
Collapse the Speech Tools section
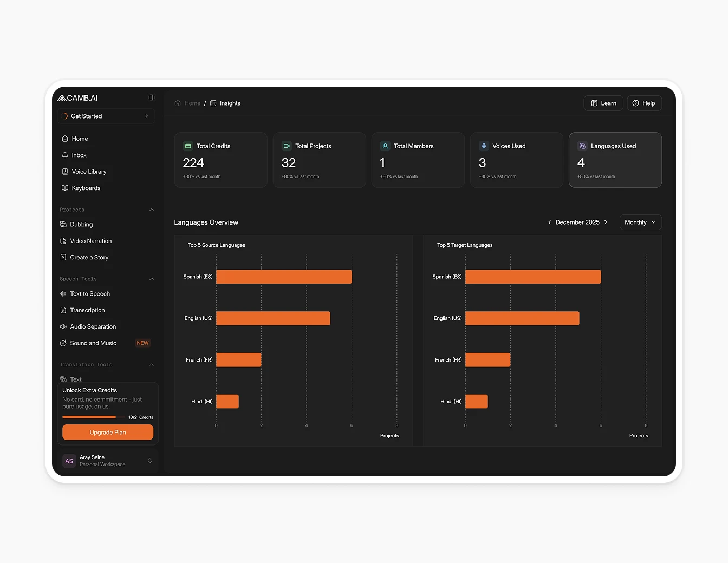151,278
